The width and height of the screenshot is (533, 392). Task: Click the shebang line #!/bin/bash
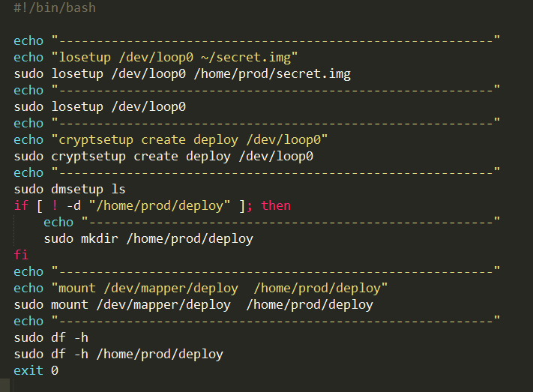pos(55,7)
